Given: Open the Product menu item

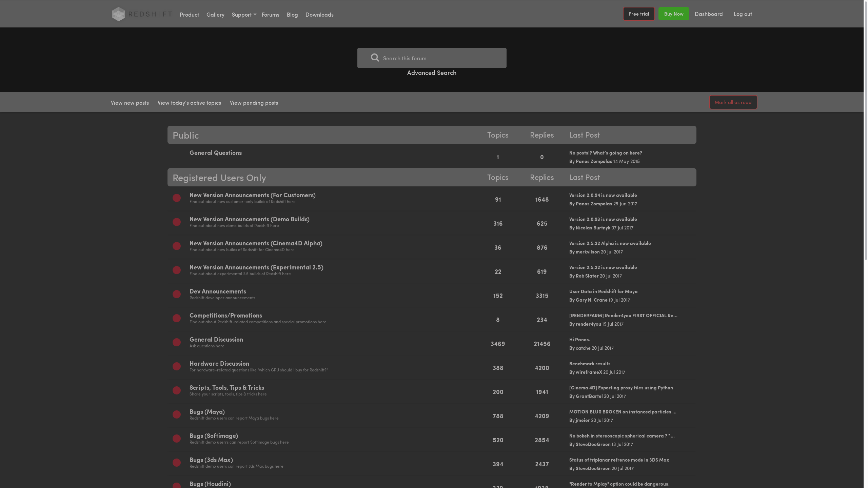Looking at the screenshot, I should [x=189, y=15].
